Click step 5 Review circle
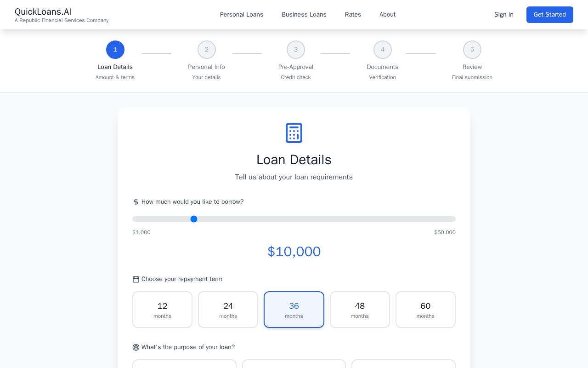The image size is (588, 368). tap(472, 50)
